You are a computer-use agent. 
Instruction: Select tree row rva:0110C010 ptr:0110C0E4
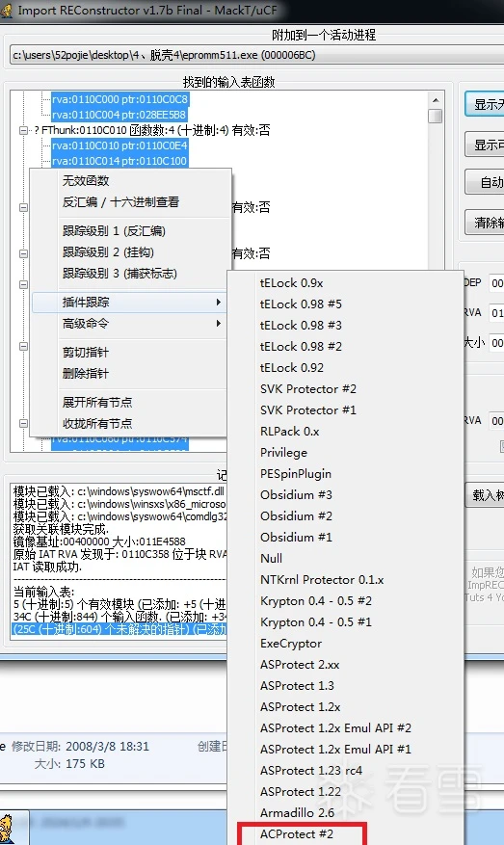coord(119,145)
